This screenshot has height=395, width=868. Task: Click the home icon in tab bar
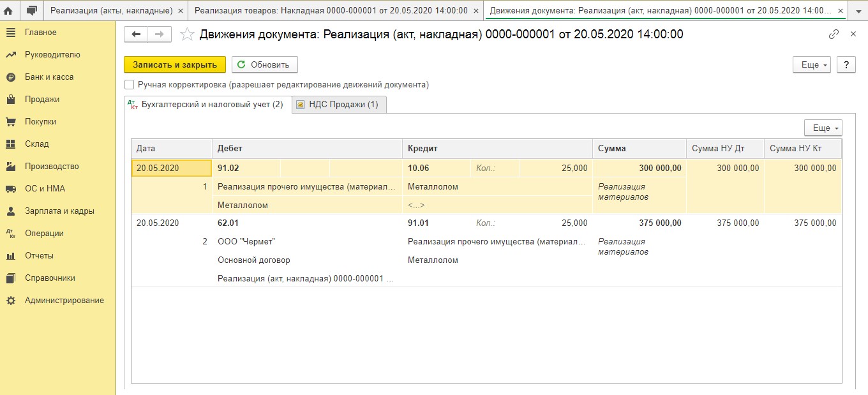point(9,11)
